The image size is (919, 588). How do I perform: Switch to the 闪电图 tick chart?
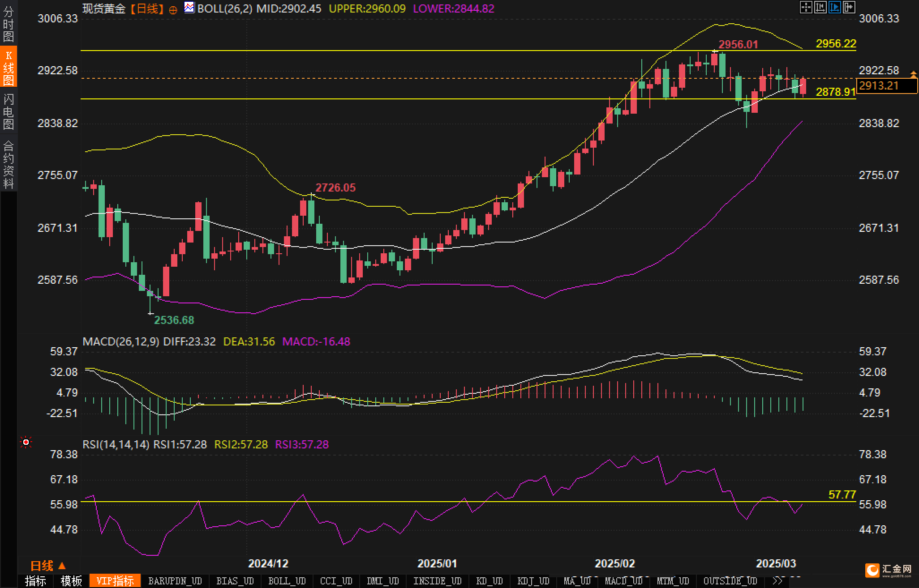(x=9, y=111)
